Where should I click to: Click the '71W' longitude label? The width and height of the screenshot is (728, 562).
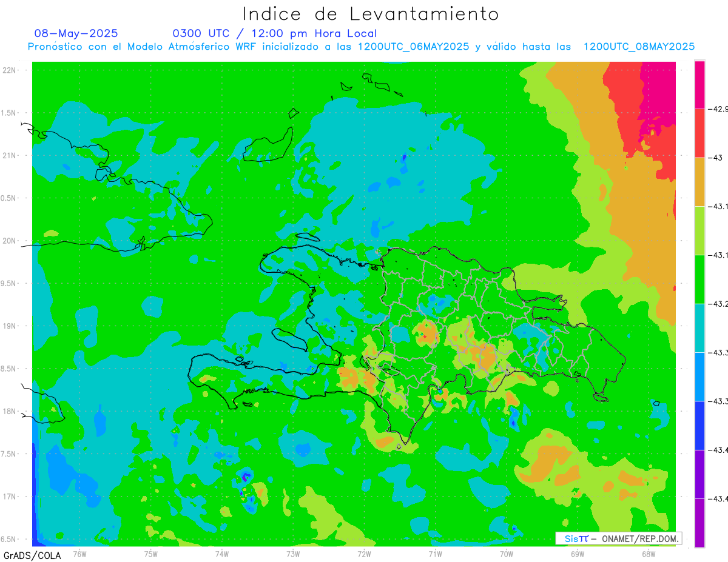(x=435, y=554)
